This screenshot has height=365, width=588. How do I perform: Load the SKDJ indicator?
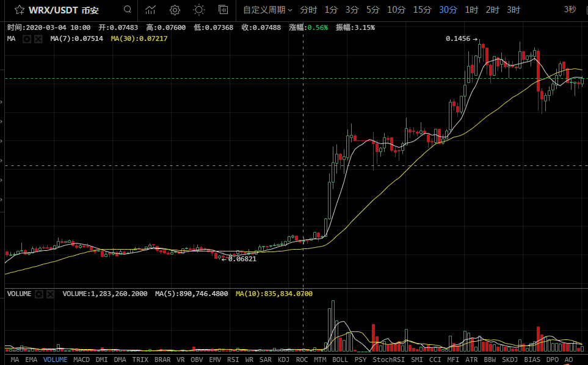pos(510,360)
